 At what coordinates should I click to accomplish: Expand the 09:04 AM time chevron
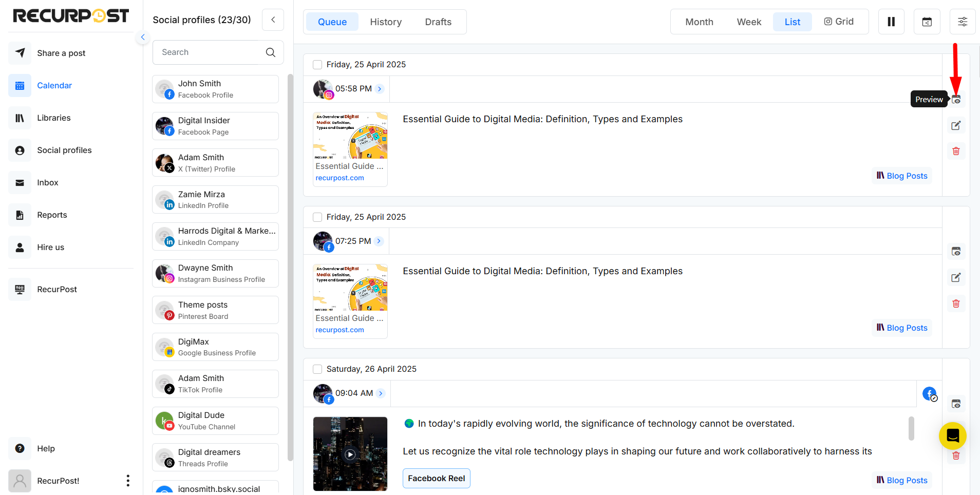[381, 393]
